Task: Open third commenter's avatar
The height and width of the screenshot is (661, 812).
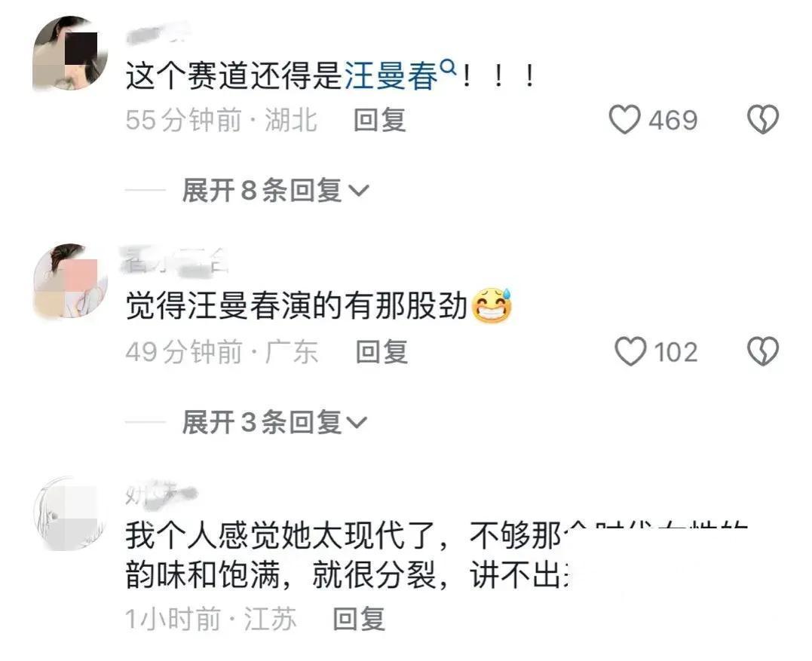Action: pos(70,513)
